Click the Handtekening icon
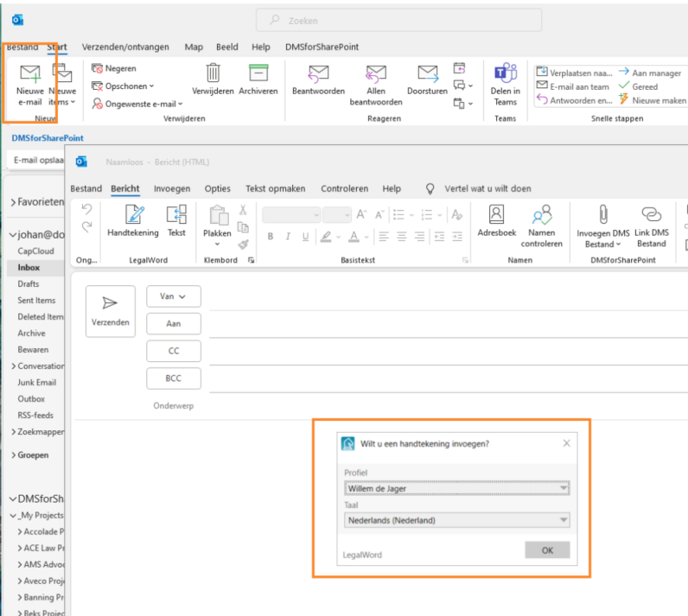 (x=133, y=214)
